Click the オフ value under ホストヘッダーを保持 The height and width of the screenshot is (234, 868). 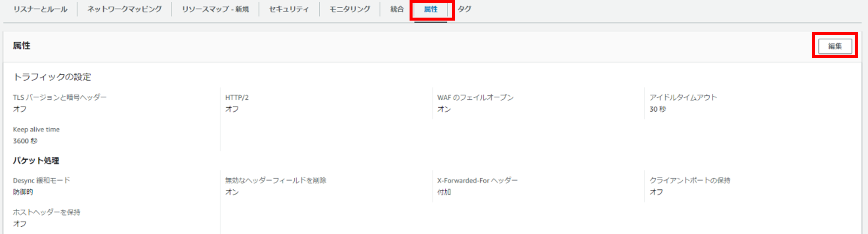[x=20, y=224]
